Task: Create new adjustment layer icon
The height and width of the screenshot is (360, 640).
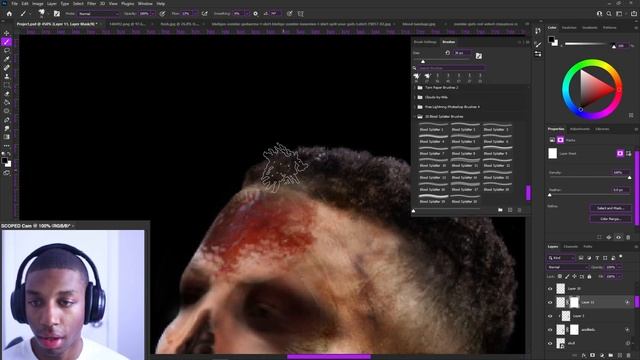Action: [x=602, y=356]
